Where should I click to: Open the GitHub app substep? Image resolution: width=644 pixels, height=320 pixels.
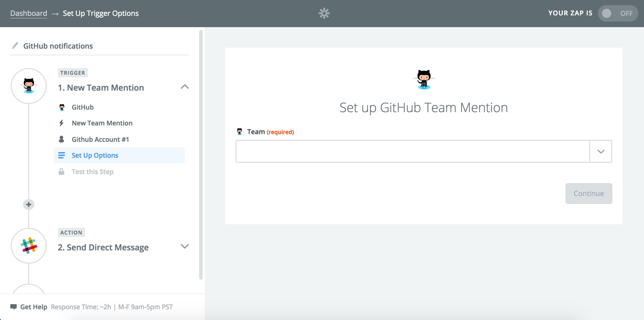coord(83,107)
